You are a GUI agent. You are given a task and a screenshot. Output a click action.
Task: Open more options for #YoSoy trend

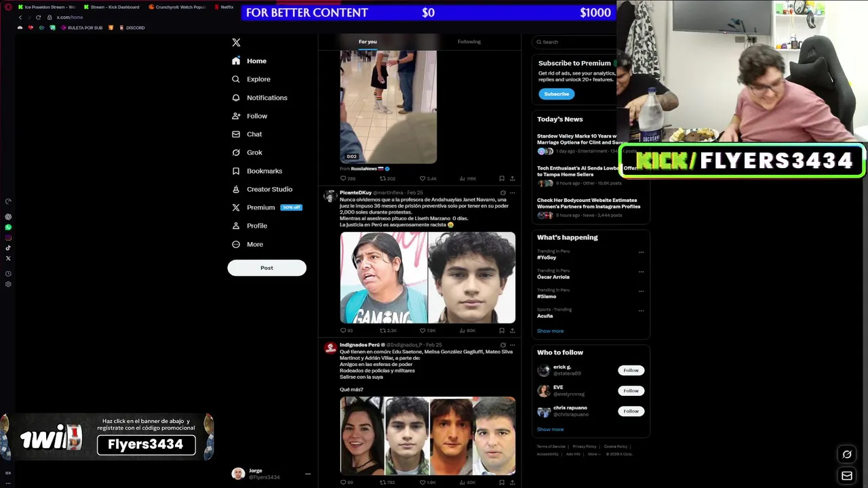641,252
